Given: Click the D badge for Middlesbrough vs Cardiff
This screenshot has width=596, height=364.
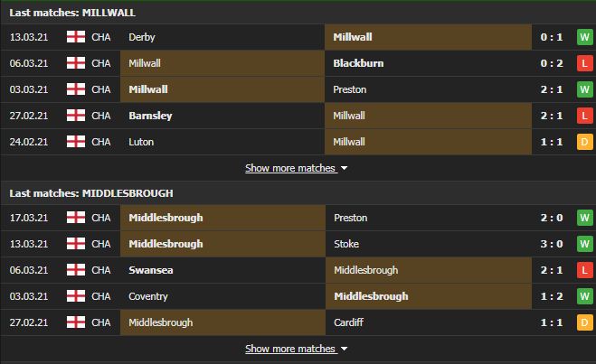Looking at the screenshot, I should click(x=584, y=322).
